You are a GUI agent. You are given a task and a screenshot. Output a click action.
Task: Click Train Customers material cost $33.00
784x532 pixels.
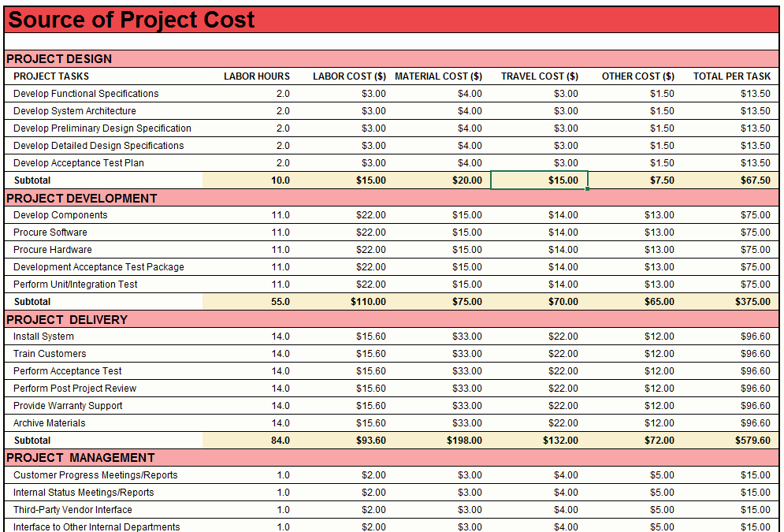[x=467, y=354]
